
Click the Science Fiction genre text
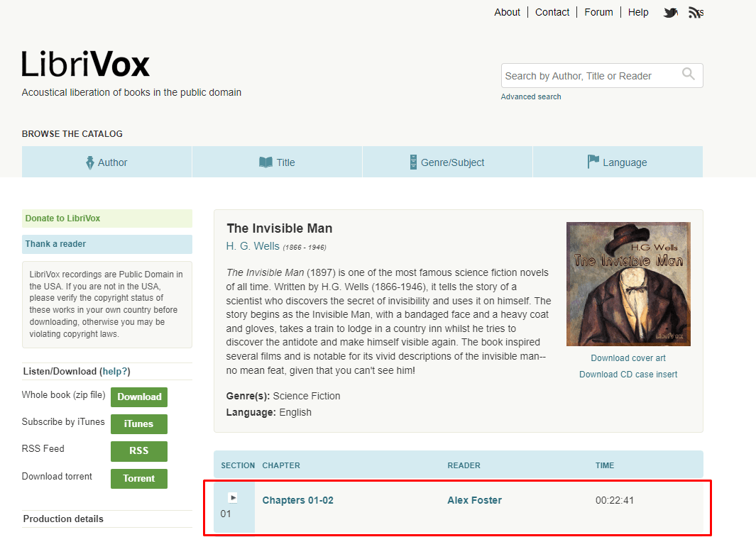tap(307, 396)
